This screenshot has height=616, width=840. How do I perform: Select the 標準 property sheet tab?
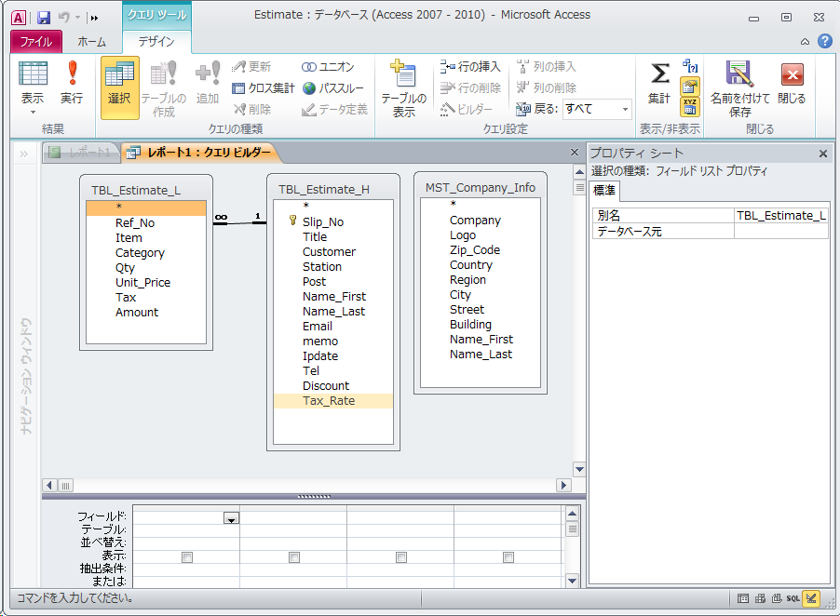click(604, 191)
